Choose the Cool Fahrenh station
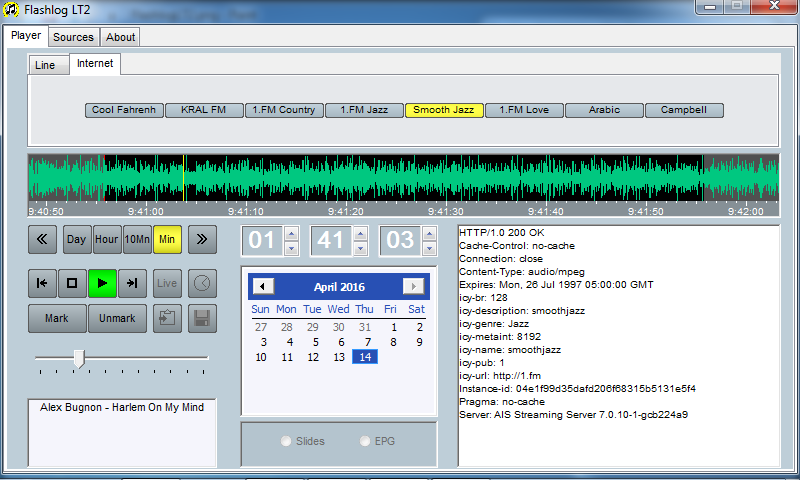The height and width of the screenshot is (480, 800). tap(124, 110)
